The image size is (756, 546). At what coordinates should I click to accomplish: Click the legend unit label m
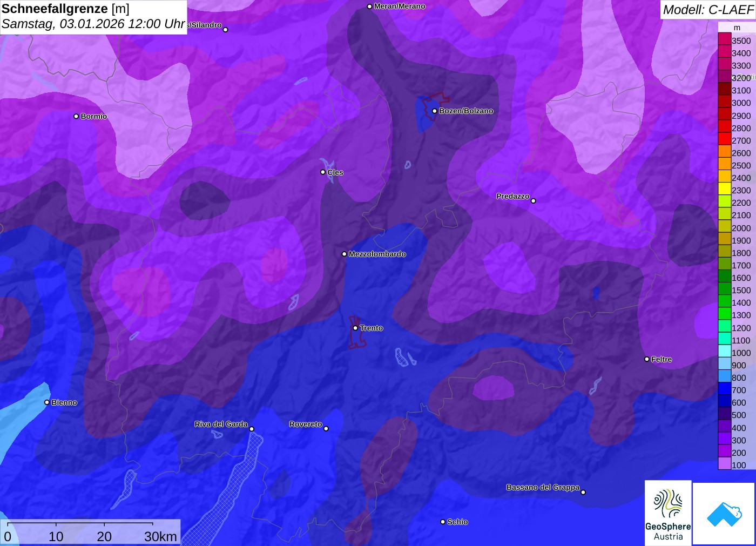pyautogui.click(x=737, y=28)
